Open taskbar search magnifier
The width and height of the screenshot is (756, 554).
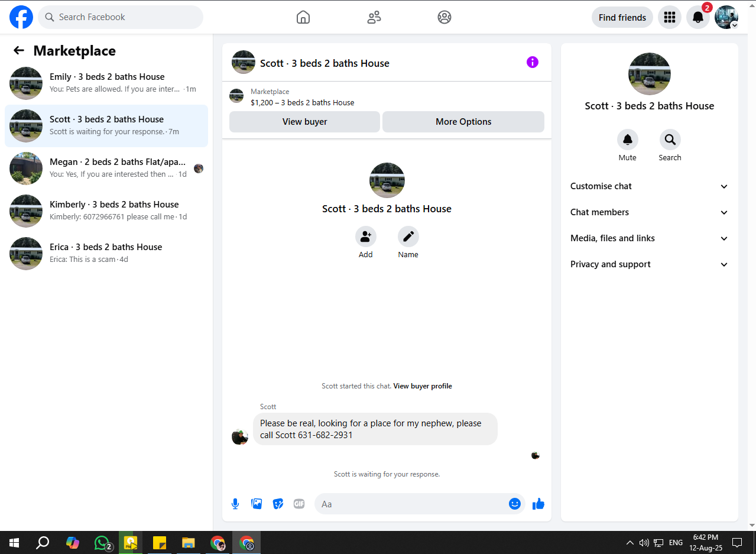point(43,543)
